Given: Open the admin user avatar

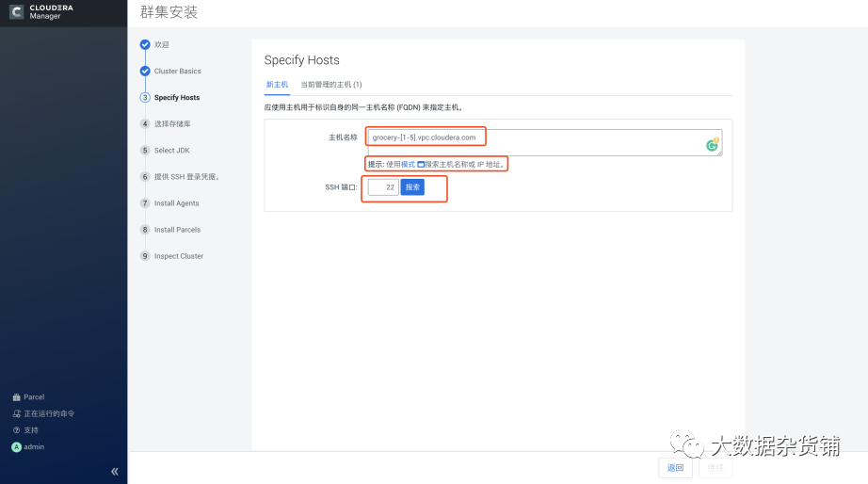Looking at the screenshot, I should tap(16, 447).
